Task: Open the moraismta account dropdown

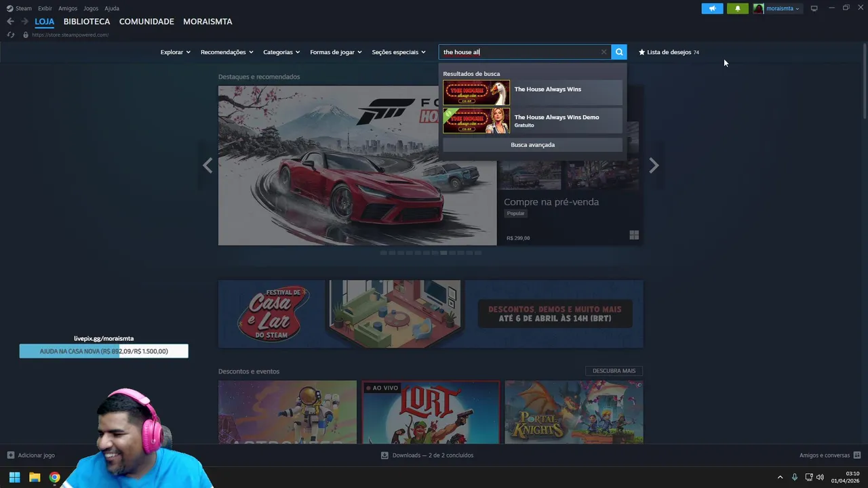Action: pos(783,8)
